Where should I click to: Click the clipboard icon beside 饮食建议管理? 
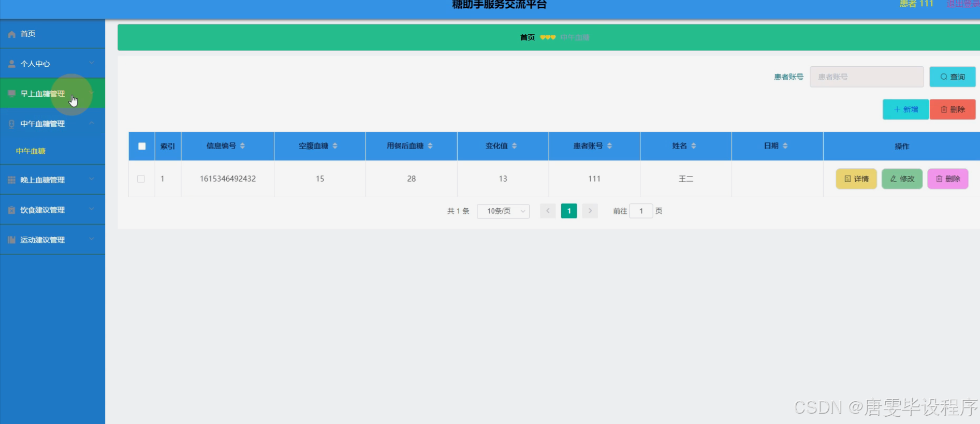pyautogui.click(x=12, y=210)
